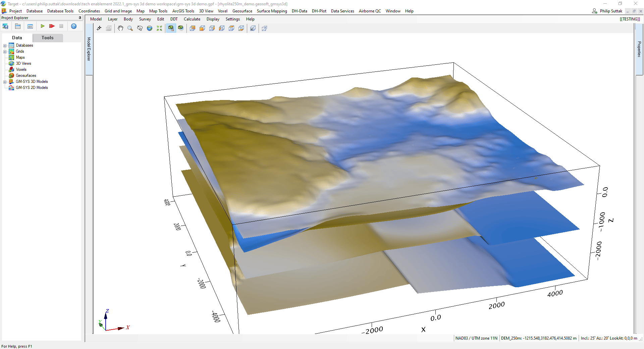Open the Model Explorer side tab
The image size is (644, 349).
[89, 49]
